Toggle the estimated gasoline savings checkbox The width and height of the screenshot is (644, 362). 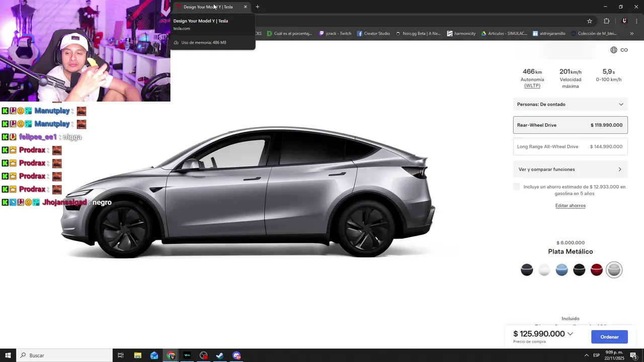click(x=517, y=187)
